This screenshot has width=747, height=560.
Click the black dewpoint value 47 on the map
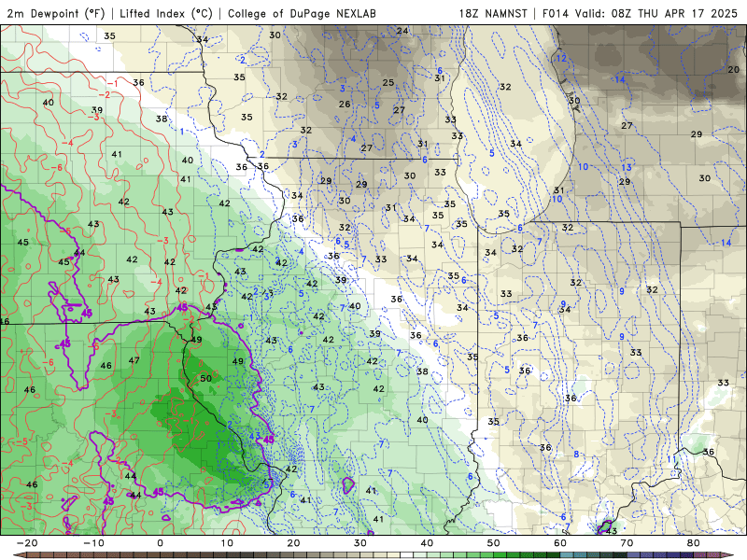(134, 360)
